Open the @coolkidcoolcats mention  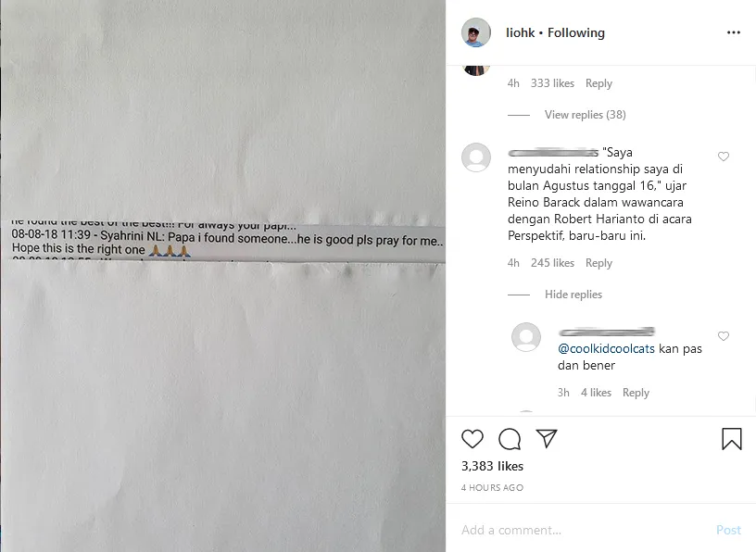click(606, 348)
